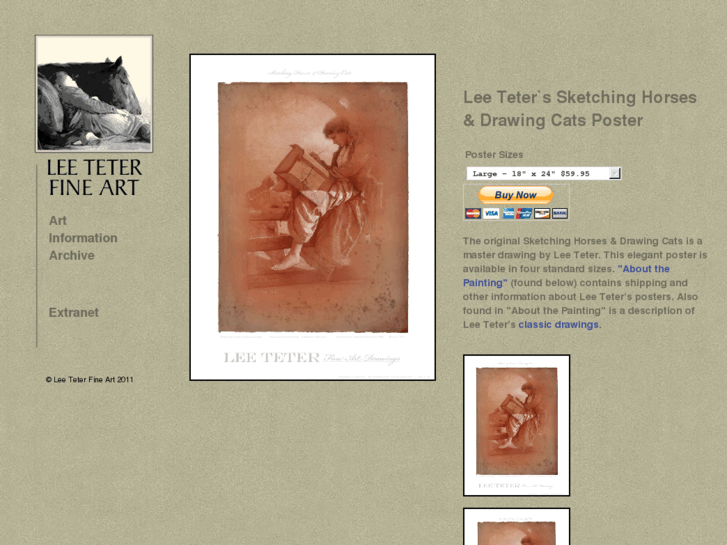Click the large Sketching Horses poster image
727x545 pixels.
[x=312, y=217]
